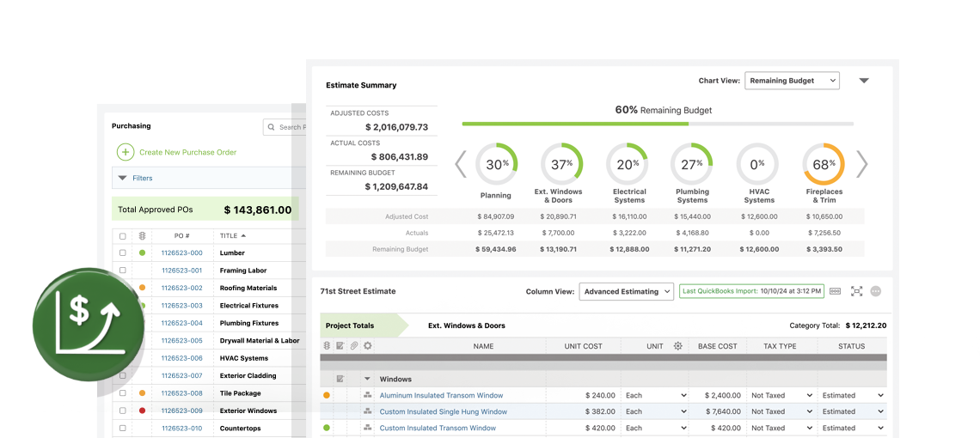980x438 pixels.
Task: Click the previous arrow in the category carousel
Action: (461, 164)
